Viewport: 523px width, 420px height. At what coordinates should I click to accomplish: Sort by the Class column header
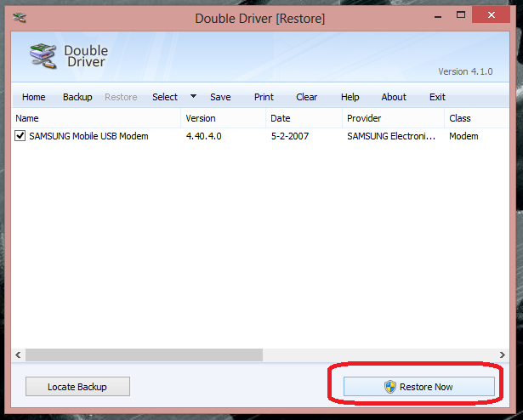click(476, 118)
